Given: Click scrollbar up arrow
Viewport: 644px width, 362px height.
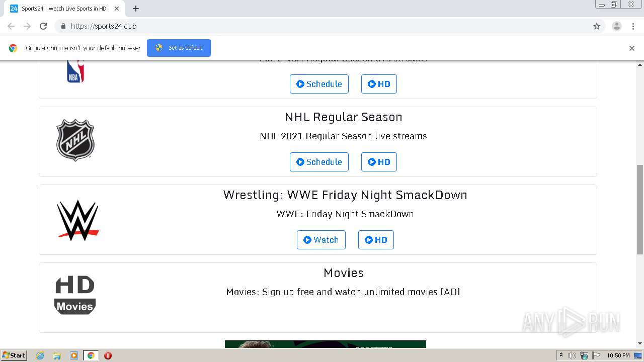Looking at the screenshot, I should pos(640,65).
